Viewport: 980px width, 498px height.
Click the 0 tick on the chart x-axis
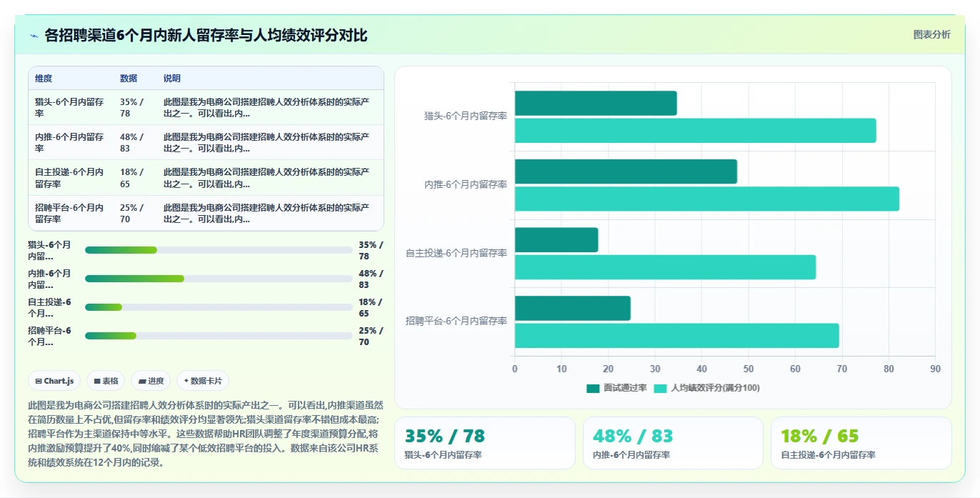pos(514,369)
